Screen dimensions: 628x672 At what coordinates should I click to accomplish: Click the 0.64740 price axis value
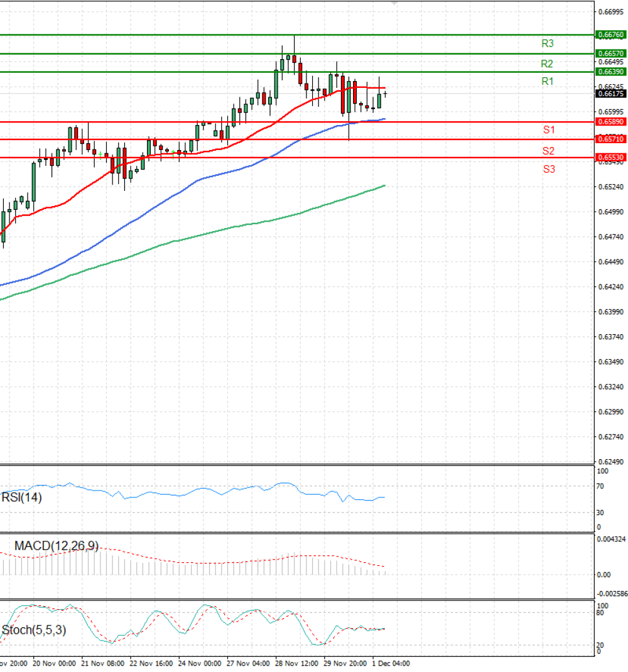click(x=611, y=237)
